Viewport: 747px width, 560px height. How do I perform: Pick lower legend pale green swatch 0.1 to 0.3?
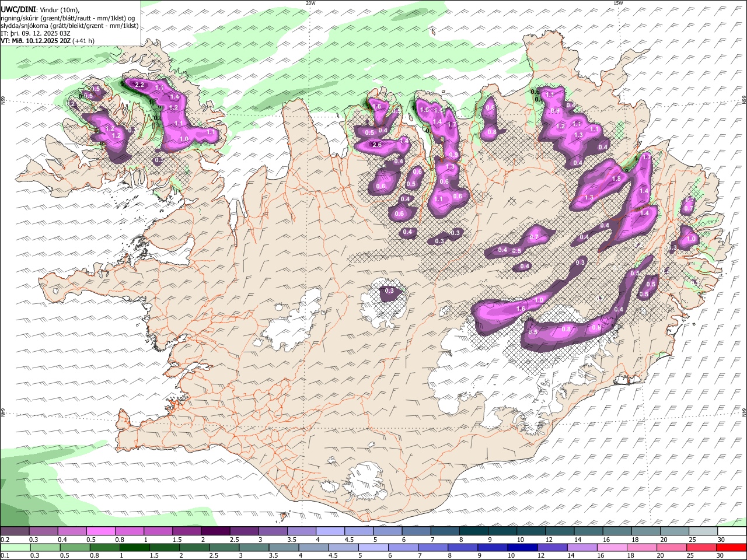15,547
